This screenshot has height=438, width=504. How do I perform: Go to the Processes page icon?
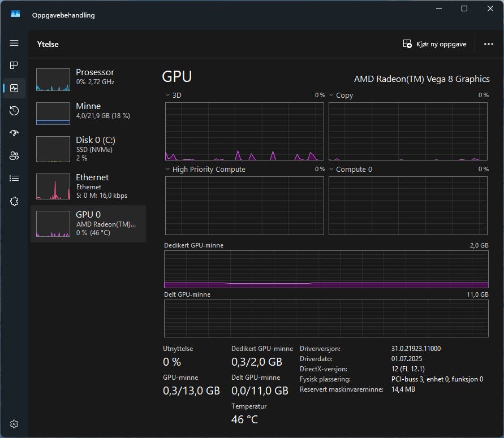tap(14, 66)
